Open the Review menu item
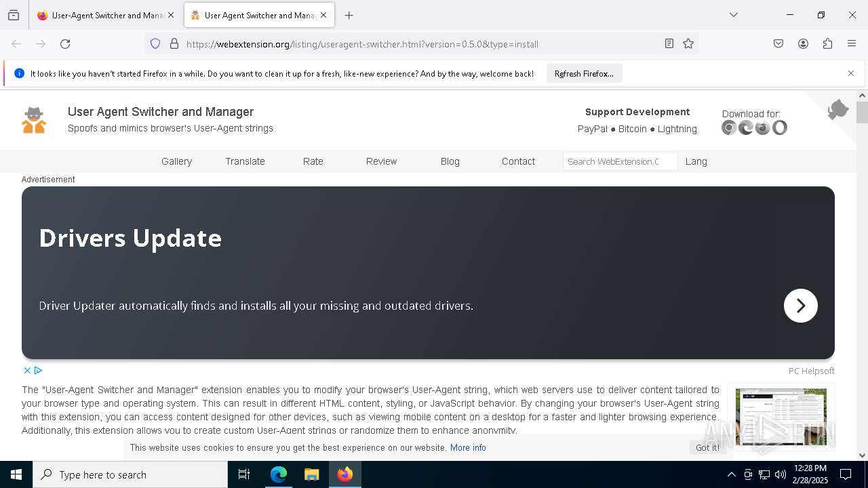Screen dimensions: 868x488 coord(381,161)
